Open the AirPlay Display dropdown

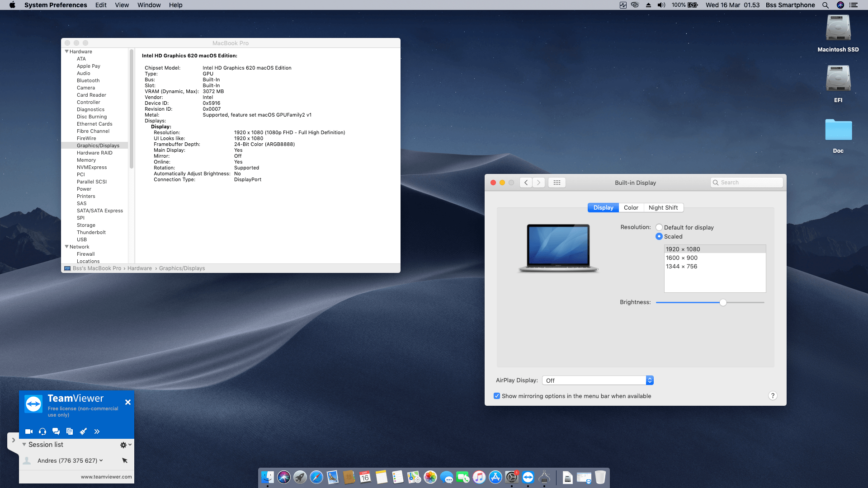(x=598, y=380)
